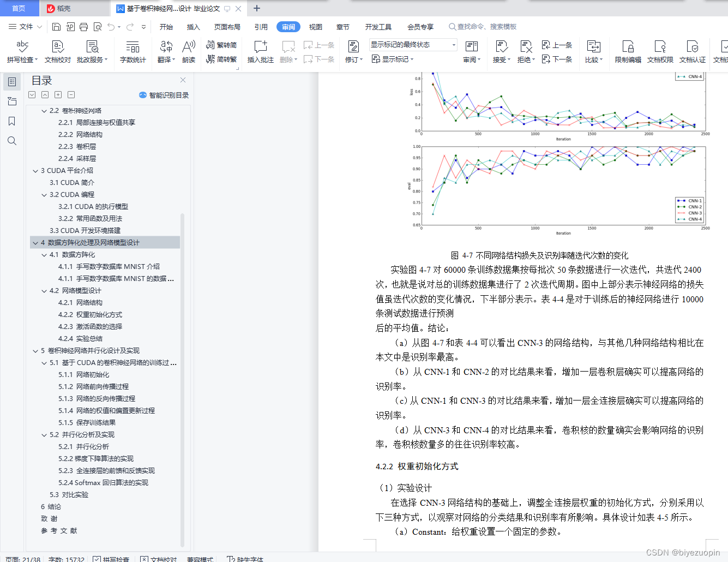Switch to the 引用 ribbon tab
The height and width of the screenshot is (562, 728).
click(261, 27)
